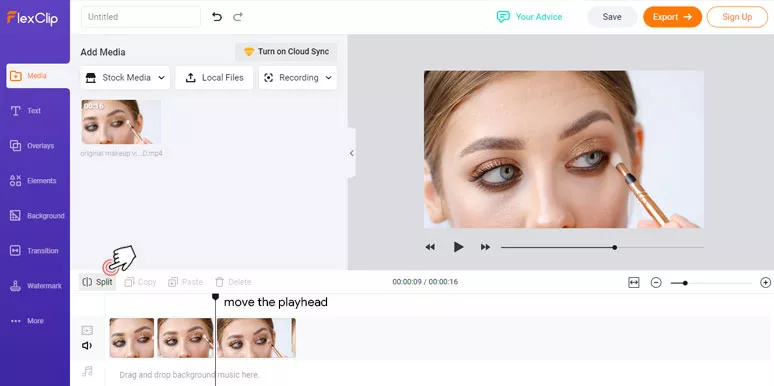The width and height of the screenshot is (774, 386).
Task: Play the preview video
Action: click(459, 247)
